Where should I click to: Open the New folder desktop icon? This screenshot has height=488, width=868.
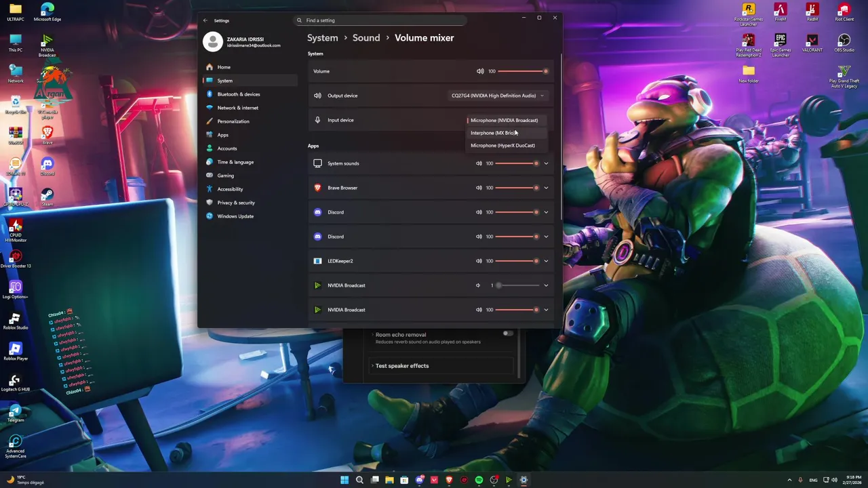click(x=749, y=74)
